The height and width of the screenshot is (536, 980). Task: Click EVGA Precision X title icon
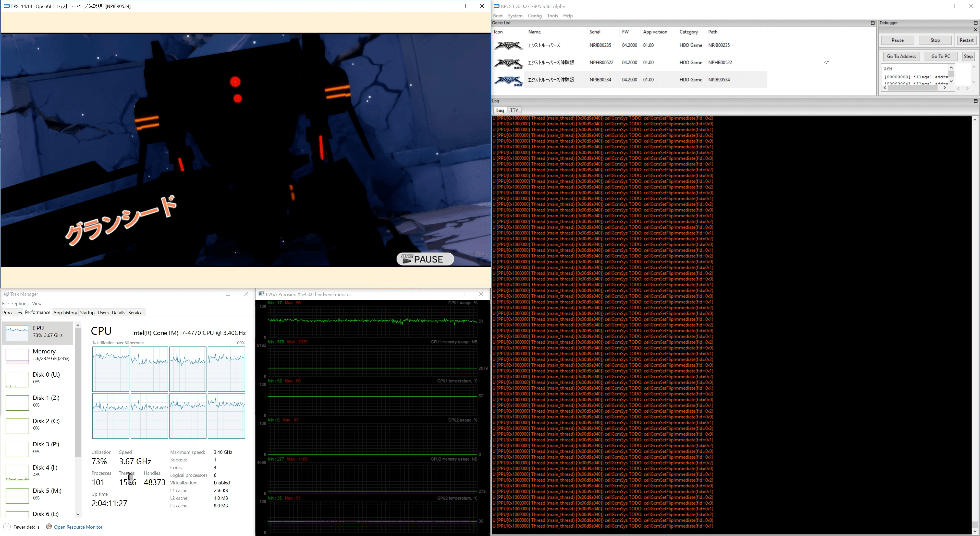(x=261, y=294)
